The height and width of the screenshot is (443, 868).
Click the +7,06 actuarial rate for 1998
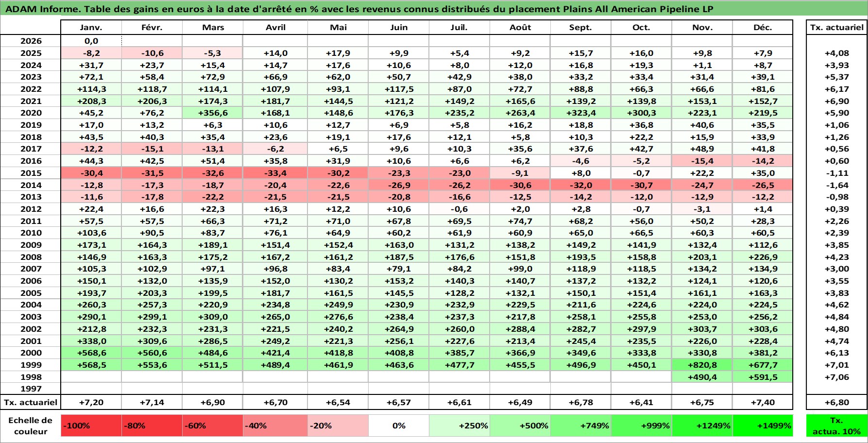click(836, 377)
